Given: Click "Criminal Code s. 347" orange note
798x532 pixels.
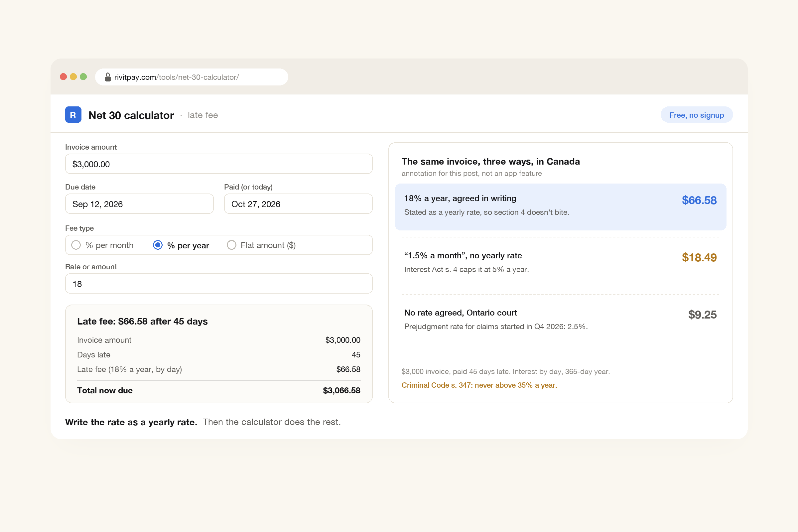Looking at the screenshot, I should pyautogui.click(x=479, y=385).
